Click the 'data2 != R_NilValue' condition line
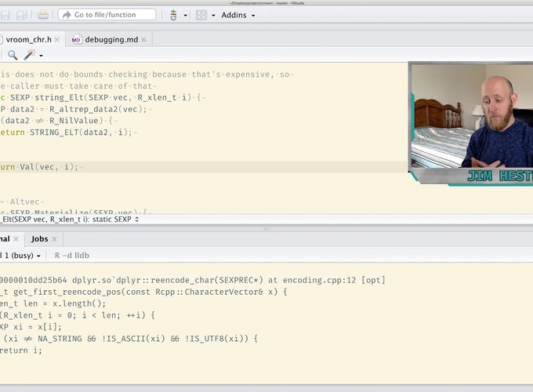 click(58, 121)
